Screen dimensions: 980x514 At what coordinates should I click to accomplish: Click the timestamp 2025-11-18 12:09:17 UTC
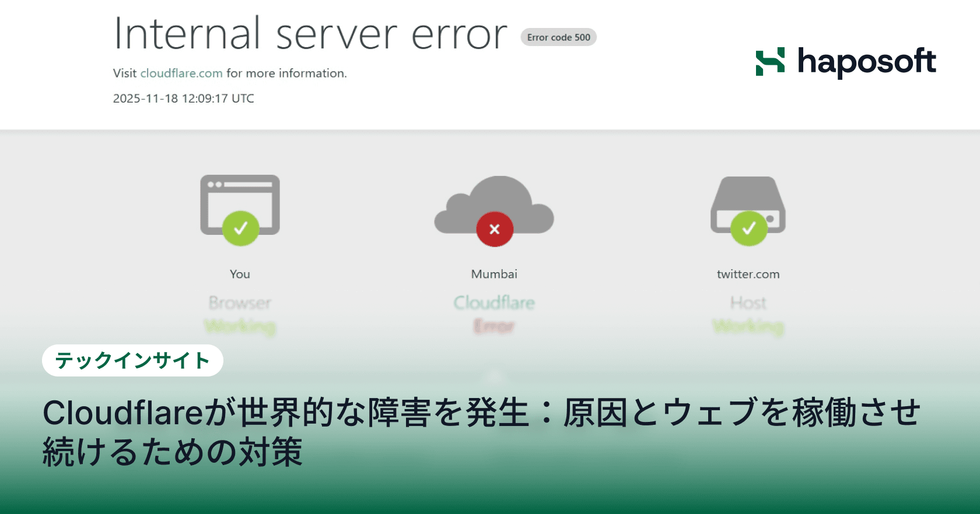pyautogui.click(x=184, y=98)
